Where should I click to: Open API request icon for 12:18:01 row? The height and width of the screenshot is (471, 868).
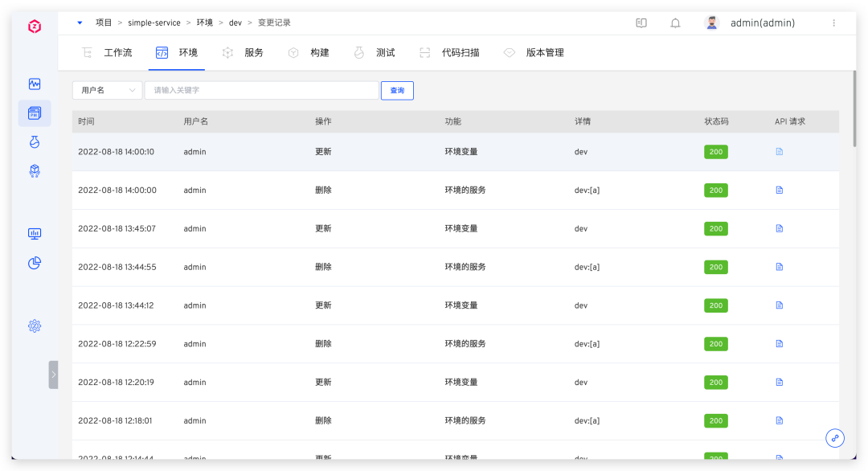pos(780,420)
